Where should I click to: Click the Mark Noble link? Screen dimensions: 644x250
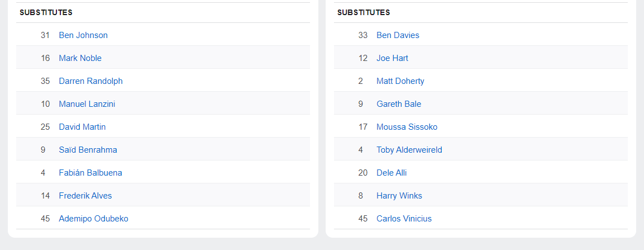[x=80, y=58]
